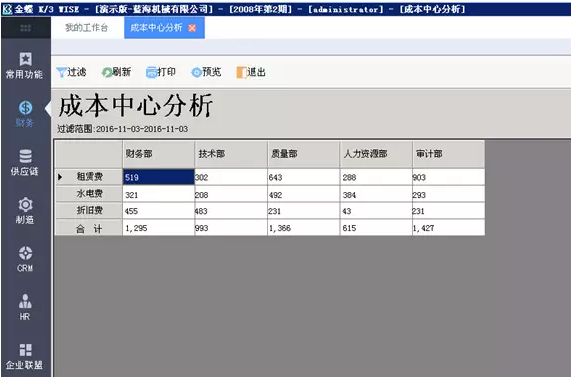Click the 刷新 refresh button
The image size is (571, 377).
[x=116, y=72]
